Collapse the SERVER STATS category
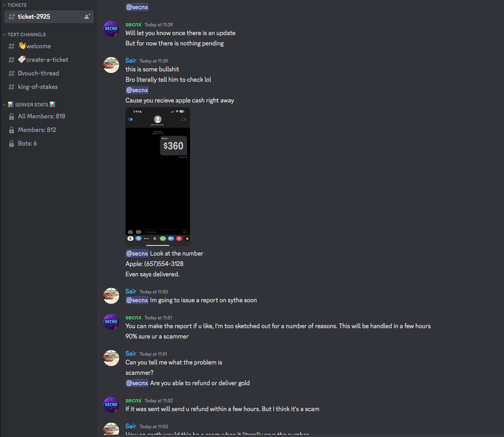Screen dimensions: 504x437 [29, 104]
